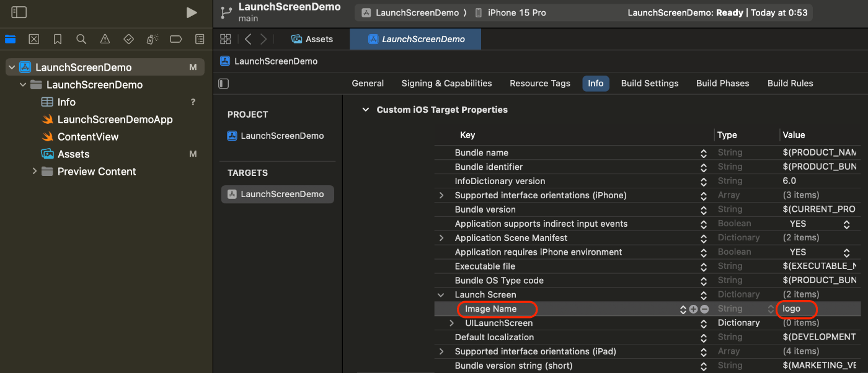Open the debug navigator spray icon
Viewport: 868px width, 373px height.
[x=152, y=39]
